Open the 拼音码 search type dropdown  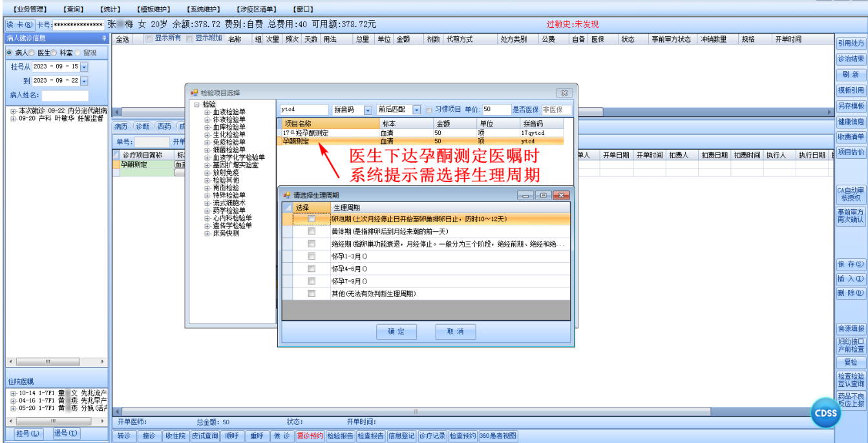(368, 110)
